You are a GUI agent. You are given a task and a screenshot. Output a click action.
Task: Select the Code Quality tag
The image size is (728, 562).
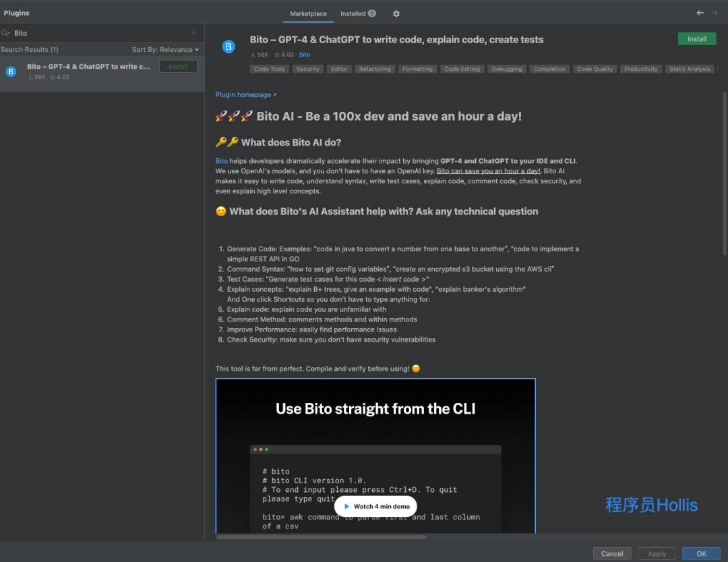595,69
